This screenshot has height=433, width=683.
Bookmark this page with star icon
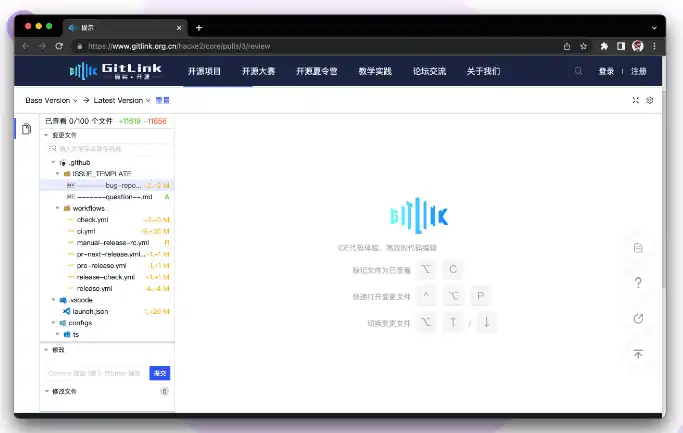click(584, 46)
